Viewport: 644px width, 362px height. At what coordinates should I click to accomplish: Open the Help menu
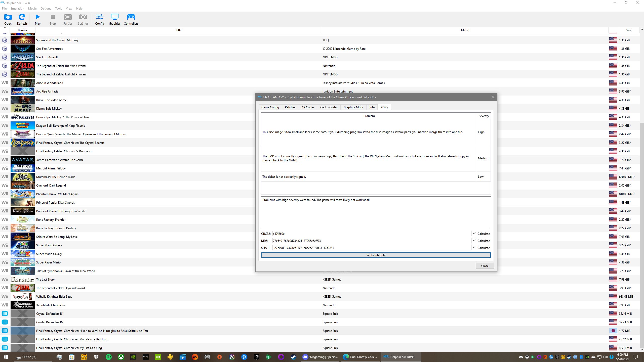pos(79,9)
